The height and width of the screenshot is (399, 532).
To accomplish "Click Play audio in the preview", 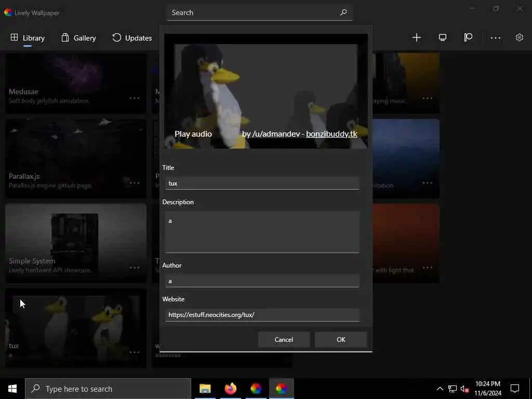I will coord(193,134).
